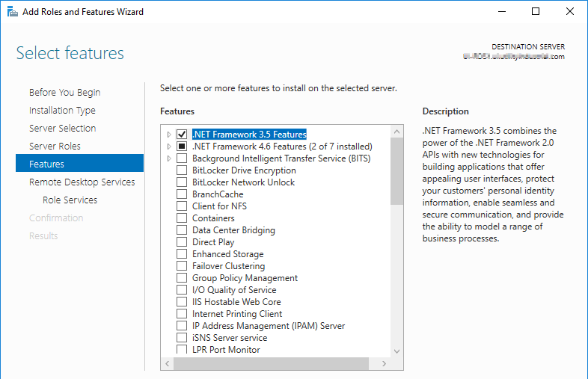The image size is (588, 379).
Task: Click the wizard icon in title bar
Action: pos(13,12)
